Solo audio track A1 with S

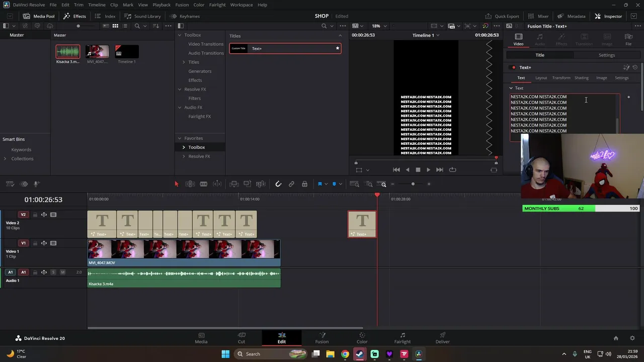click(x=53, y=272)
